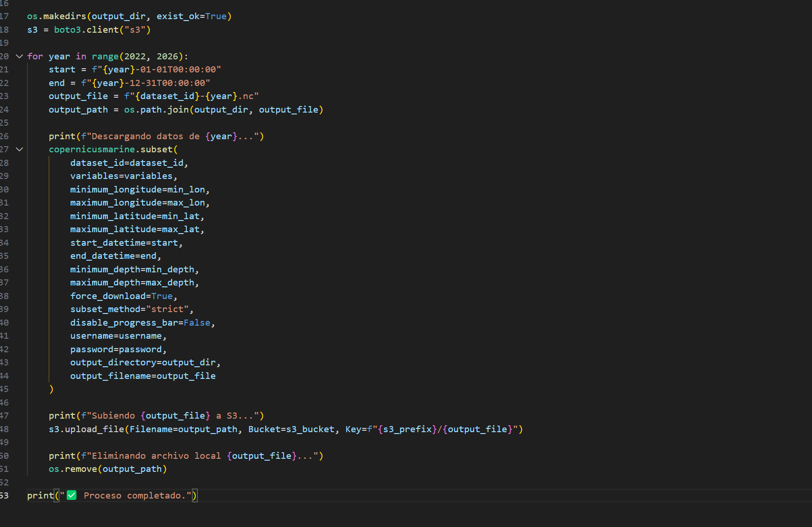Screen dimensions: 812x527
Task: Click 'dataset_id=dataset_id' argument
Action: [x=127, y=163]
